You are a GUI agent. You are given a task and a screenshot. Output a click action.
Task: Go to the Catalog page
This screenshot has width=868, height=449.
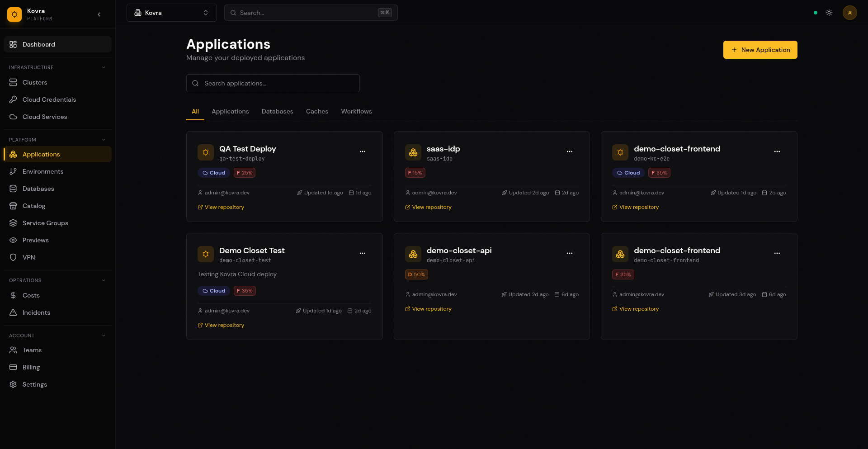[57, 206]
